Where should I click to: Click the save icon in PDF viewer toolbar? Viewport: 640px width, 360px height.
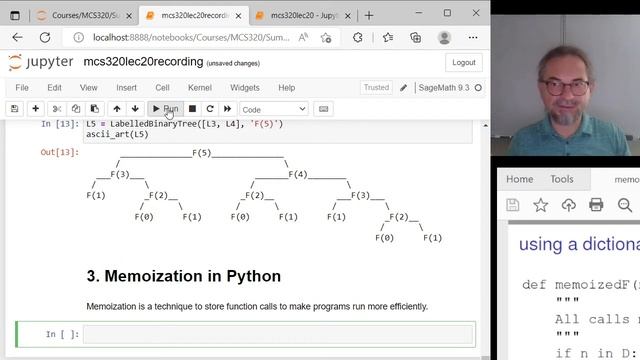point(513,204)
